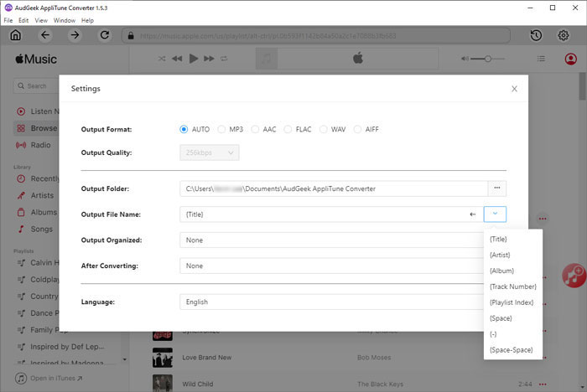Image resolution: width=587 pixels, height=392 pixels.
Task: Choose {-} from the tag list
Action: click(x=513, y=334)
